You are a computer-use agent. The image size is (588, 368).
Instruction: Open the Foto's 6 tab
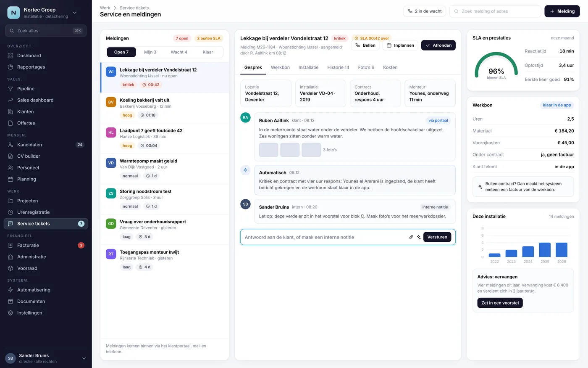click(x=366, y=67)
